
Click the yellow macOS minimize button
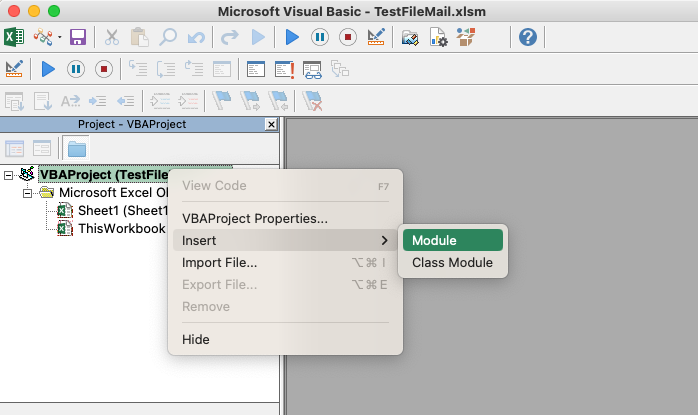(x=34, y=11)
